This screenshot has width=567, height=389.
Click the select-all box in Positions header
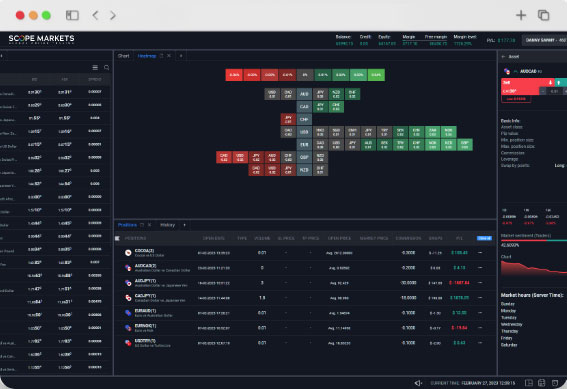(118, 238)
